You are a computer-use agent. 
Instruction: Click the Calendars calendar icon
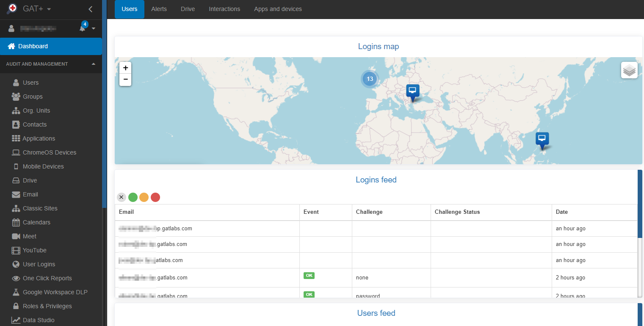[16, 222]
